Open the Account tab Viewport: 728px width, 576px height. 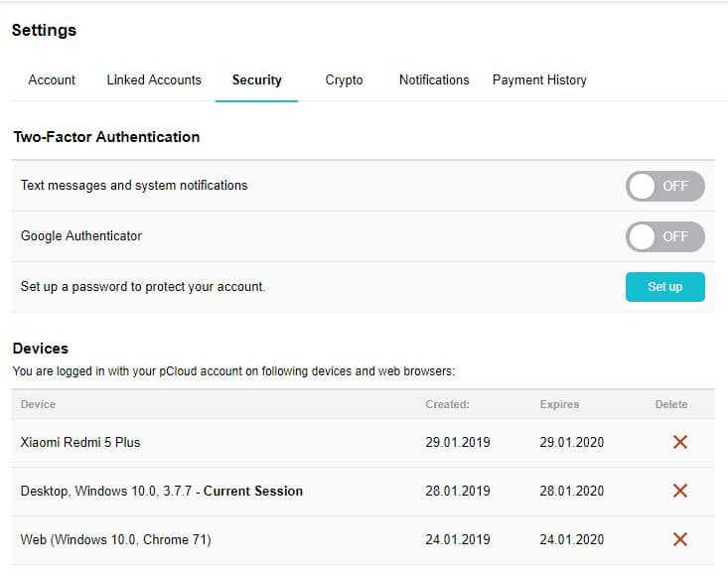52,79
